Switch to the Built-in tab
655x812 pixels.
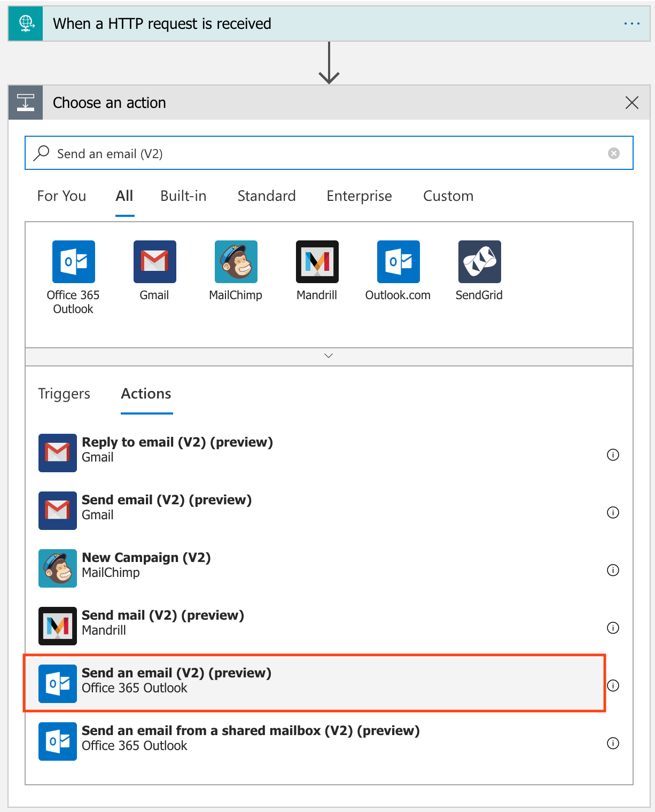point(183,196)
